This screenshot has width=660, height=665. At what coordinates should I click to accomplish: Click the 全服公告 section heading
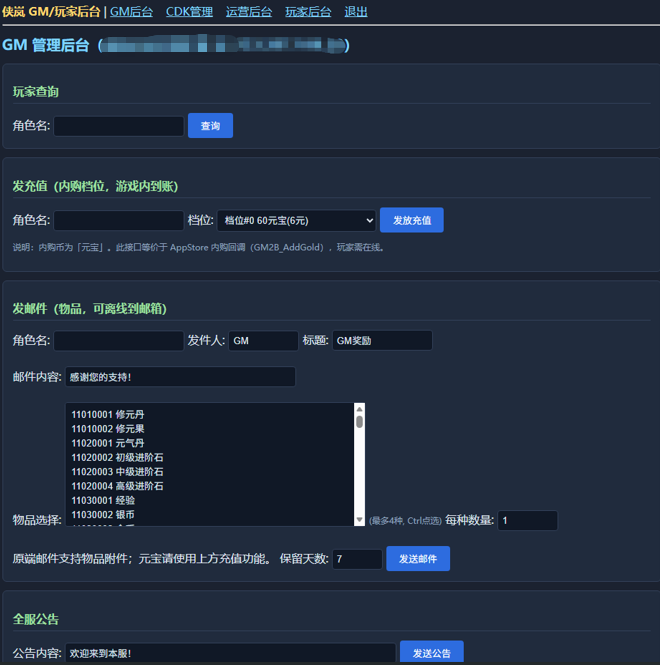36,619
